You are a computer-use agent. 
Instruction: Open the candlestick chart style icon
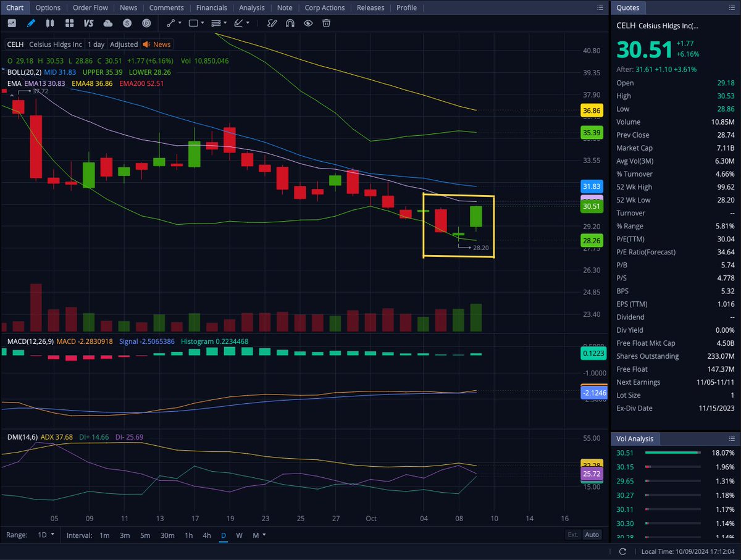[50, 23]
